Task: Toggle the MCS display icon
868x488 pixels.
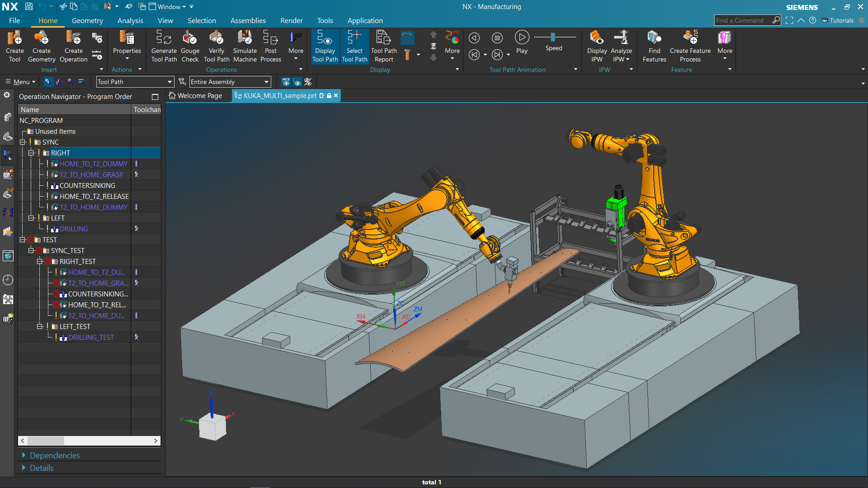Action: click(x=286, y=82)
